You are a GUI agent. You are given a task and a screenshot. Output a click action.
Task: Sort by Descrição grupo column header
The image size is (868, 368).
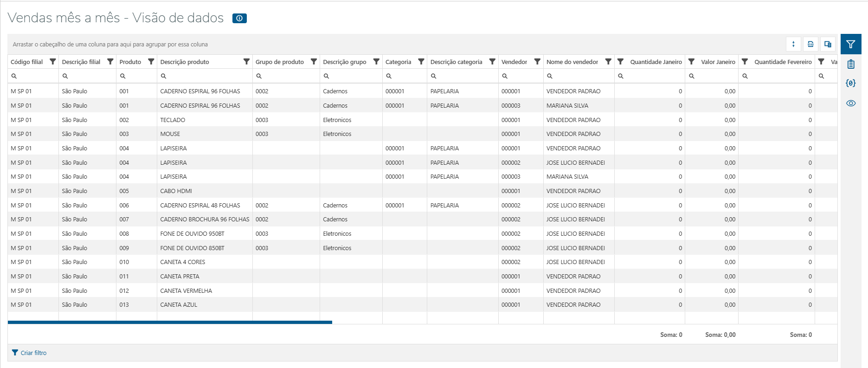pos(344,62)
